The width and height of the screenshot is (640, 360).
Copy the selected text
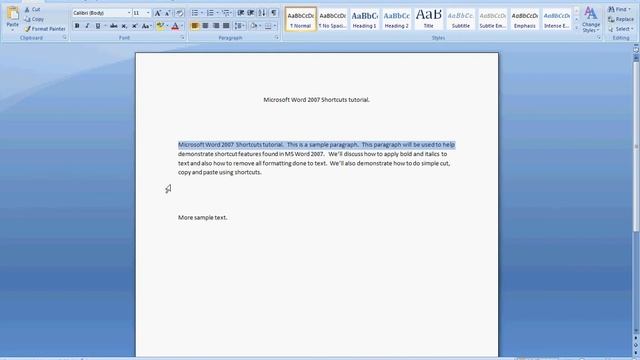(x=34, y=19)
